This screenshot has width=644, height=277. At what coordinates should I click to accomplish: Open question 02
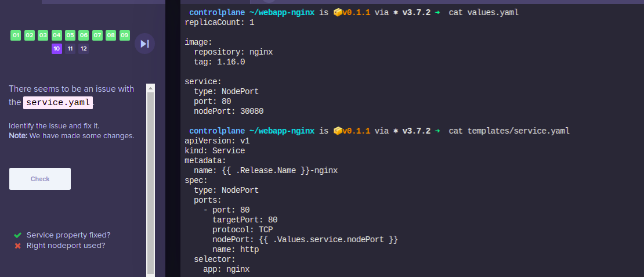pyautogui.click(x=30, y=35)
